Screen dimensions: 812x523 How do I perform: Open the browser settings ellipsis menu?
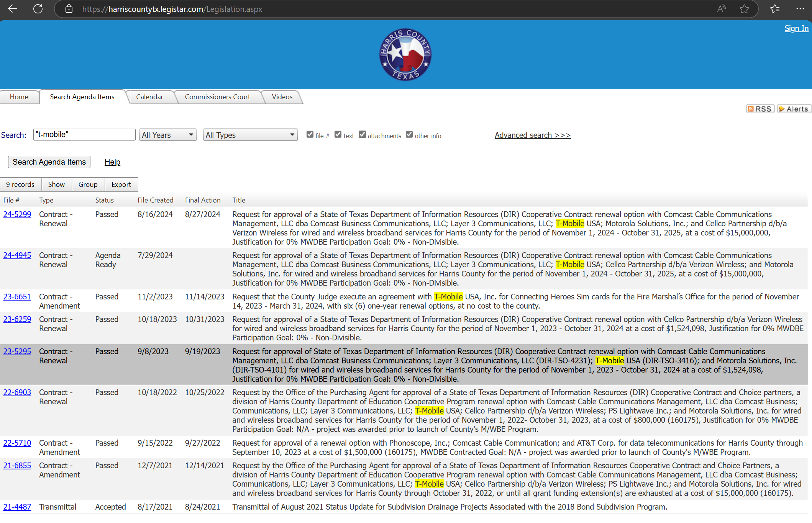pos(800,9)
